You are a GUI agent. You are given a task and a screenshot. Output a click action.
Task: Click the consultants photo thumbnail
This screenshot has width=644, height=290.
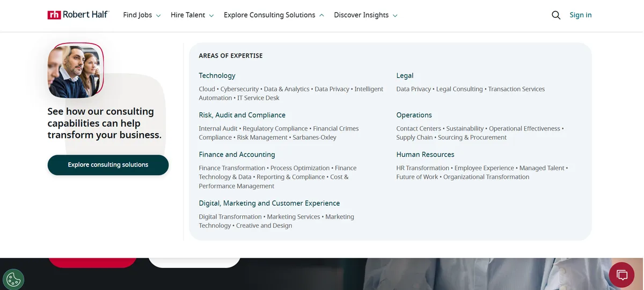75,70
